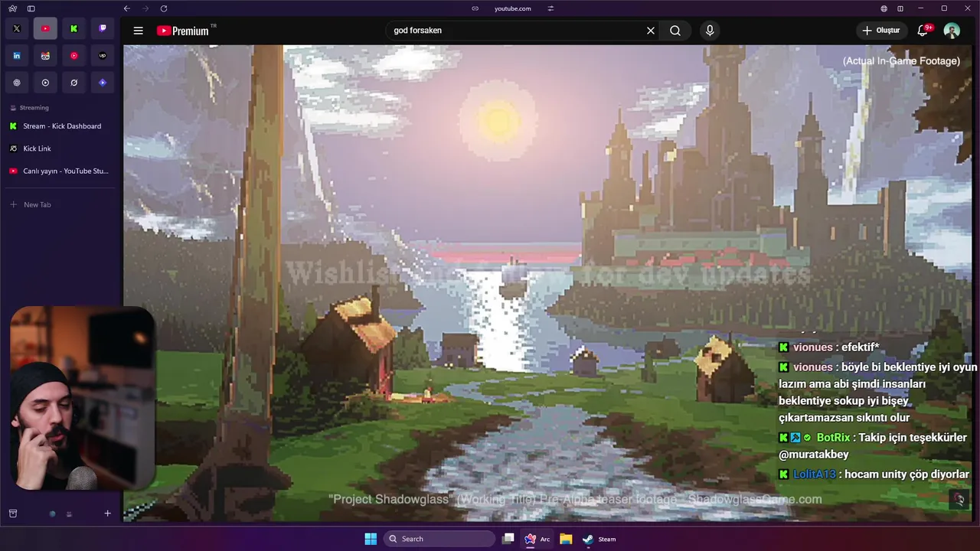
Task: Open the YouTube Music pinned favorite
Action: coord(73,56)
